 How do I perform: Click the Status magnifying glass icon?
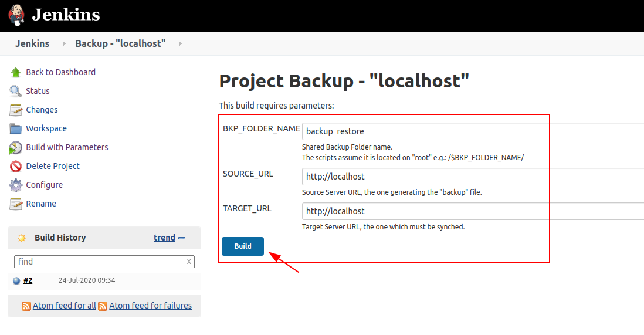[x=16, y=91]
